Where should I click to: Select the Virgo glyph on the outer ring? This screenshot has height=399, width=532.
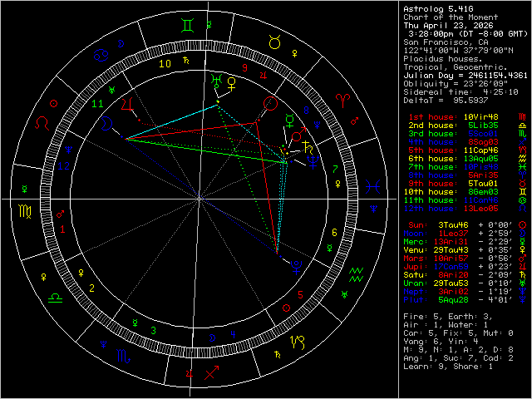(x=26, y=211)
